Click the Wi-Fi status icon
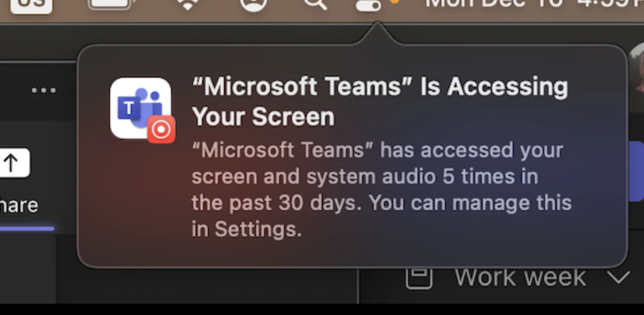 click(188, 4)
